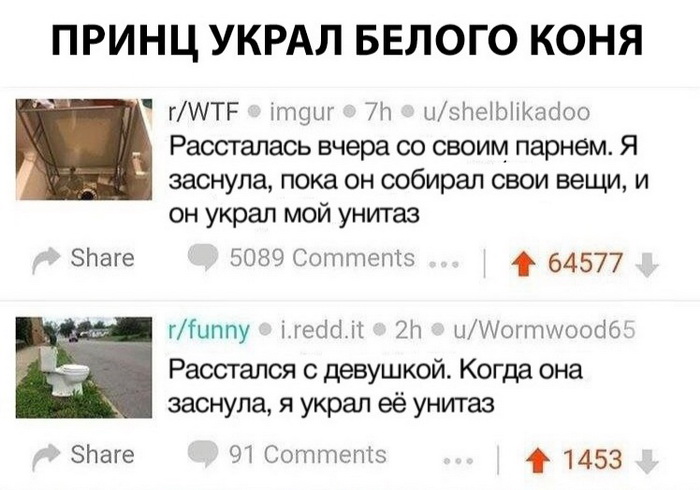This screenshot has height=490, width=700.
Task: Open the i.redd.it source link
Action: pyautogui.click(x=321, y=331)
